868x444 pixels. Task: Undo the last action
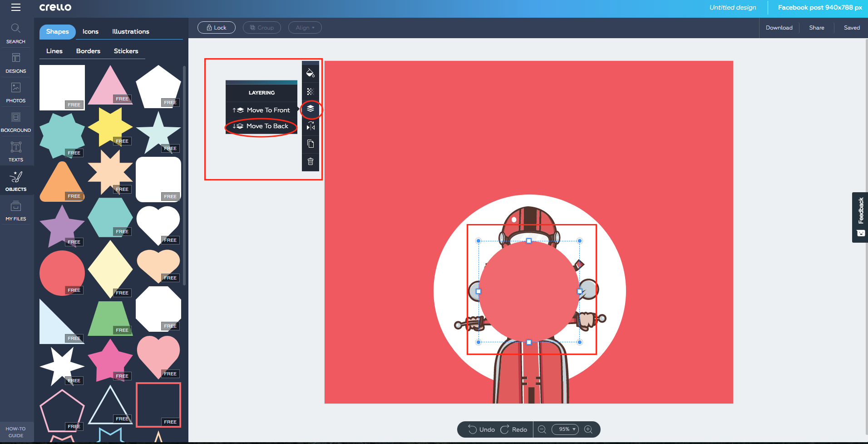click(481, 429)
